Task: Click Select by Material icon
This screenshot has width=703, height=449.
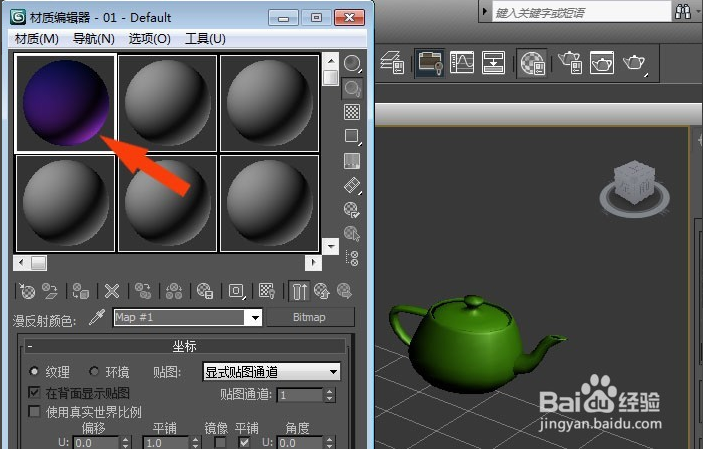Action: coord(352,234)
